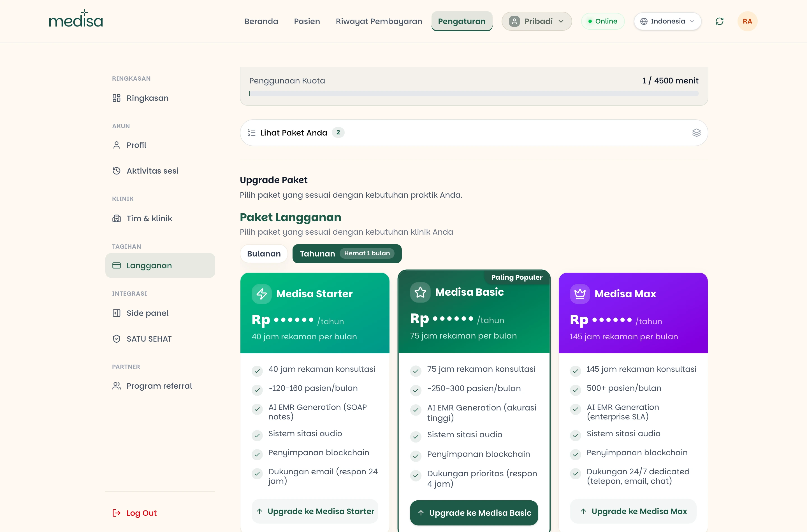This screenshot has height=532, width=807.
Task: Click the layers icon in Lihat Paket Anda
Action: tap(696, 133)
